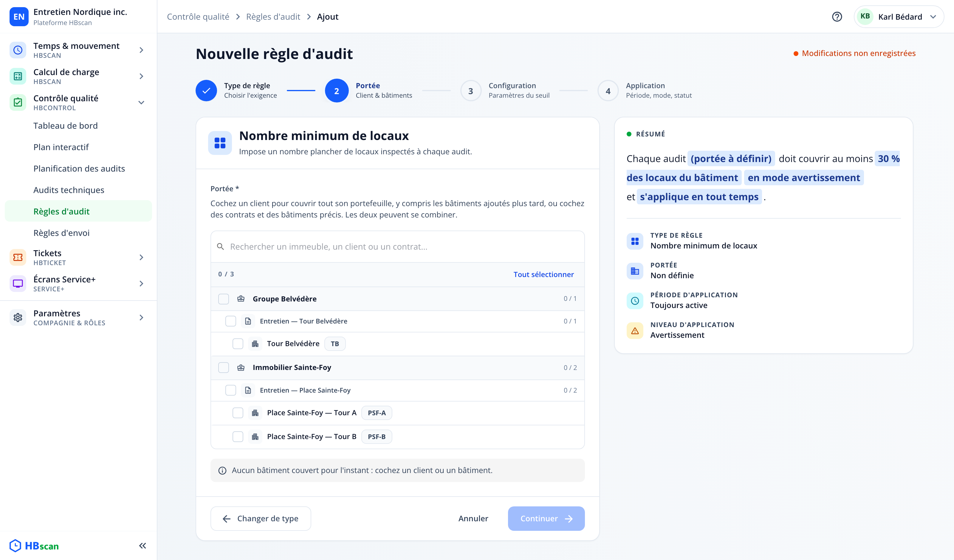
Task: Click the Continuer button
Action: pyautogui.click(x=546, y=518)
